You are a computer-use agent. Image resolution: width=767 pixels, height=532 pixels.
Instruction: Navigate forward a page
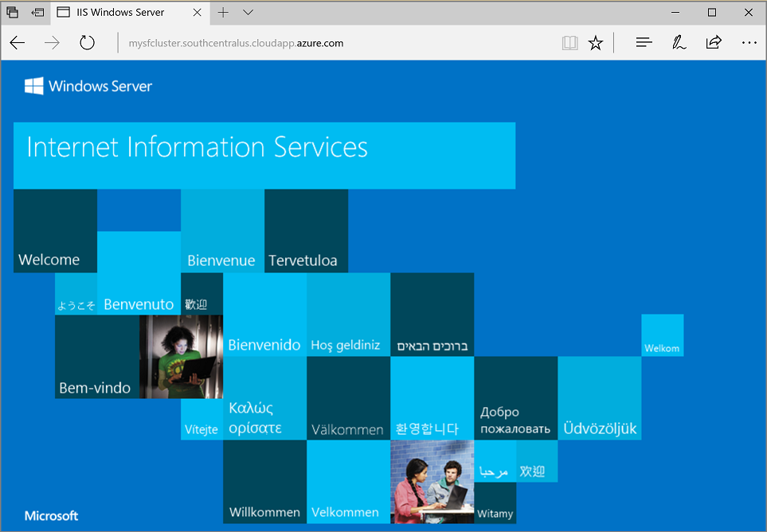(x=52, y=42)
